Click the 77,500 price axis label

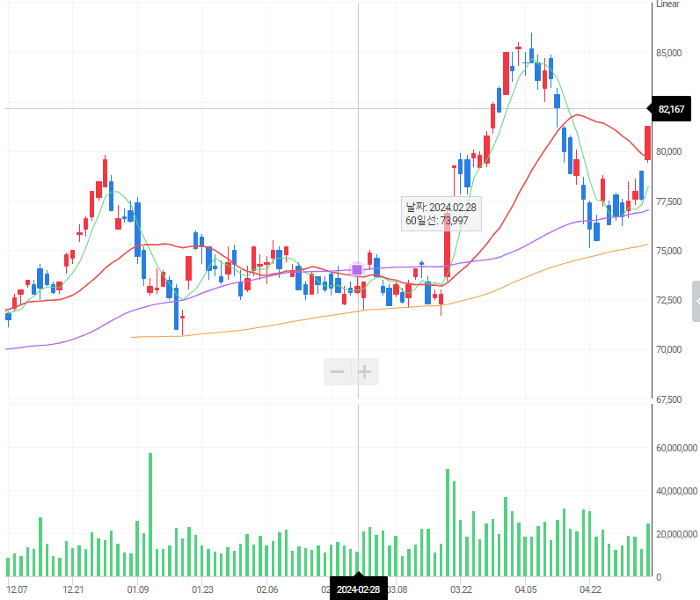tap(668, 201)
